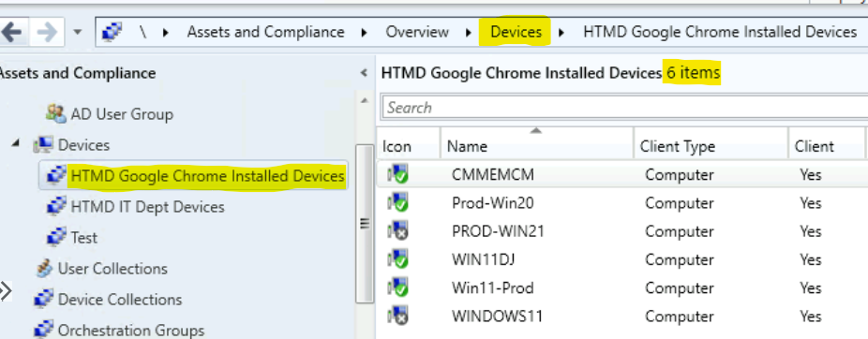Viewport: 868px width, 339px height.
Task: Select Assets and Compliance in breadcrumb
Action: point(265,32)
